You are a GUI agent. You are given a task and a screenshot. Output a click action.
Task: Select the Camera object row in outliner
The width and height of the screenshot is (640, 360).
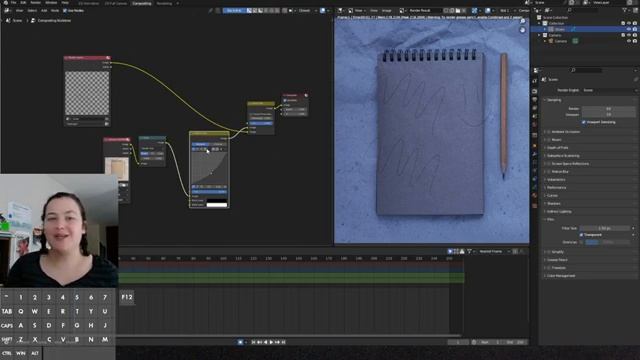coord(560,41)
